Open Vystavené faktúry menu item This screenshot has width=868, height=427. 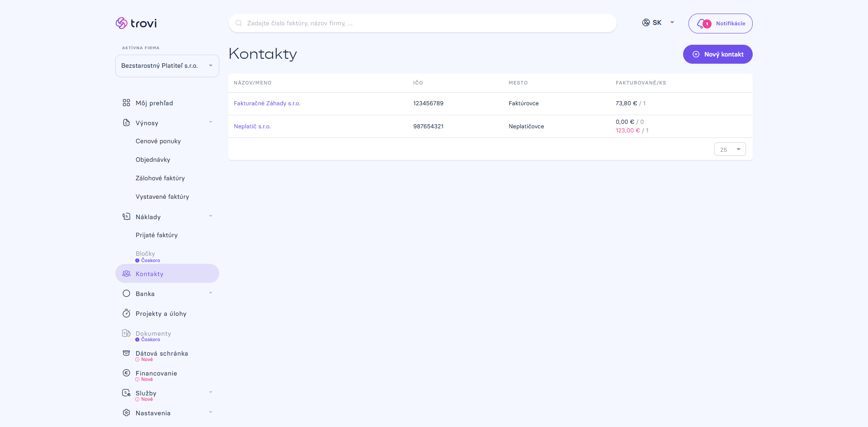click(162, 197)
